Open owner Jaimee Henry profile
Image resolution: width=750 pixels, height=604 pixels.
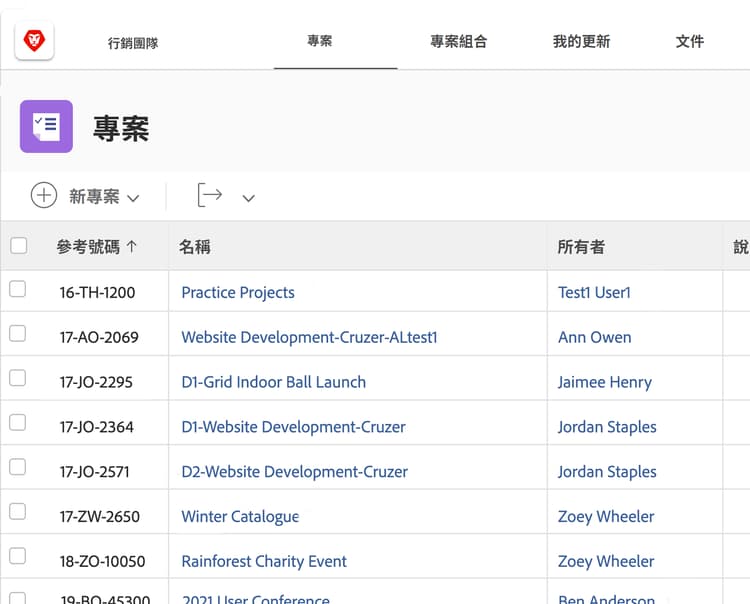pos(605,383)
